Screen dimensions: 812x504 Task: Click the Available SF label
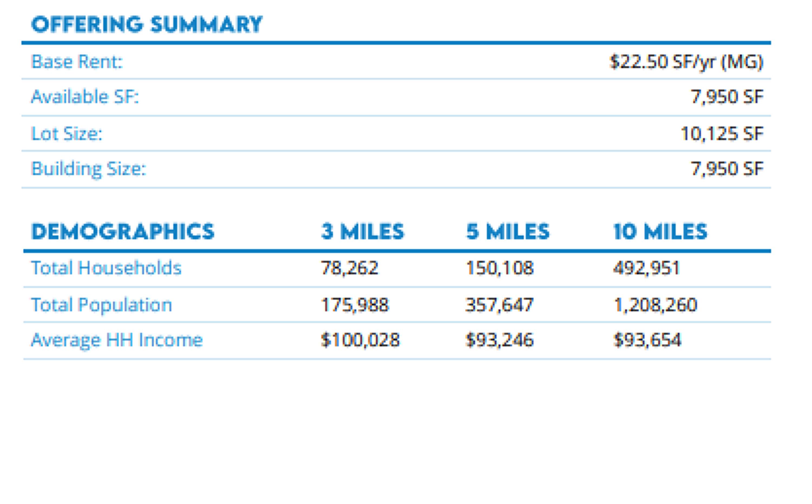85,97
